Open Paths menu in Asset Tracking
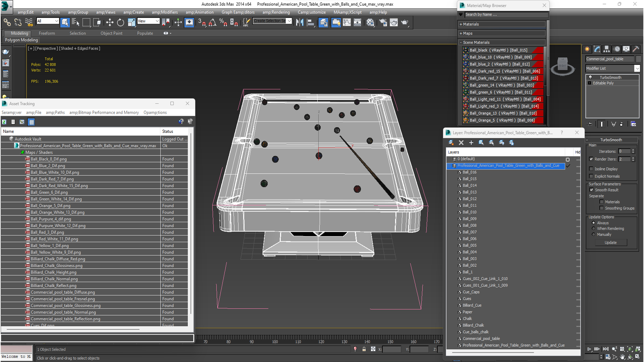644x362 pixels. tap(55, 112)
